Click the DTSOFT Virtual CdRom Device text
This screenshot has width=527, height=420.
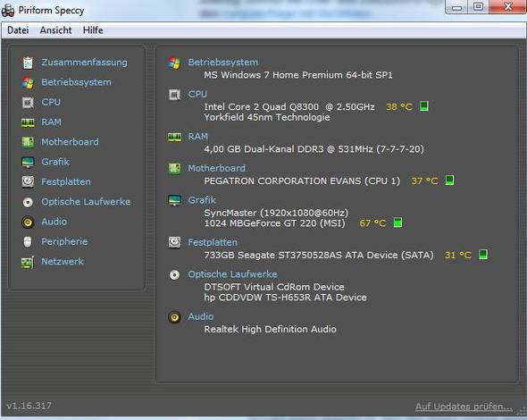click(x=274, y=287)
